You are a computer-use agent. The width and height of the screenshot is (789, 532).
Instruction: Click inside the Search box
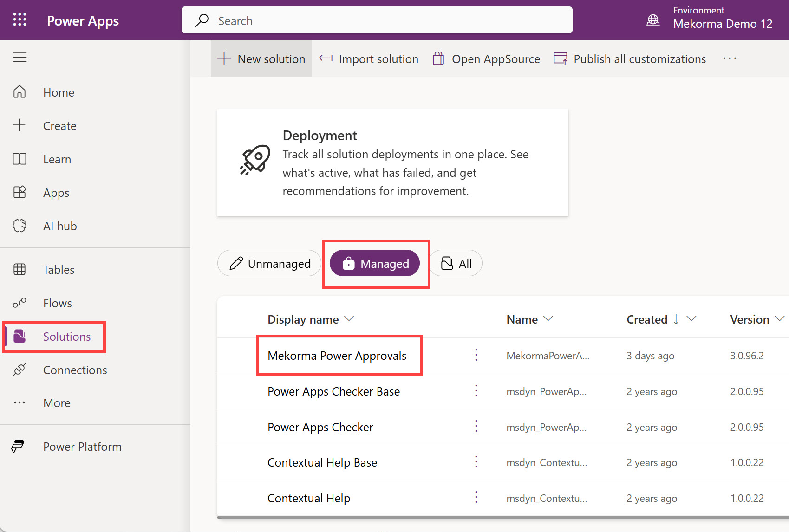pos(376,20)
